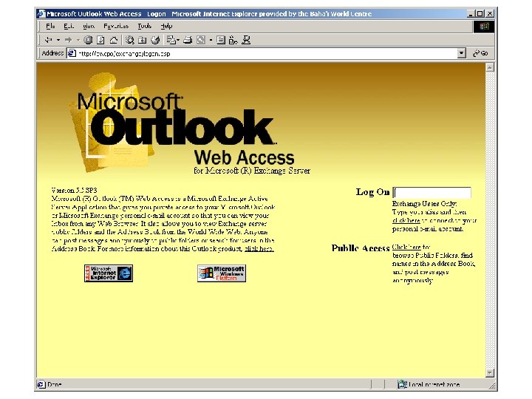Maximize the browser window
The height and width of the screenshot is (399, 532).
[x=480, y=14]
